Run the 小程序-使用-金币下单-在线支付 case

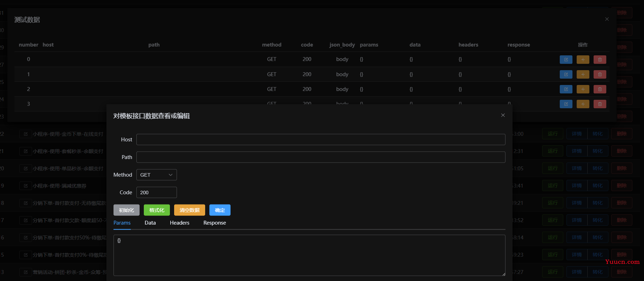[x=553, y=134]
